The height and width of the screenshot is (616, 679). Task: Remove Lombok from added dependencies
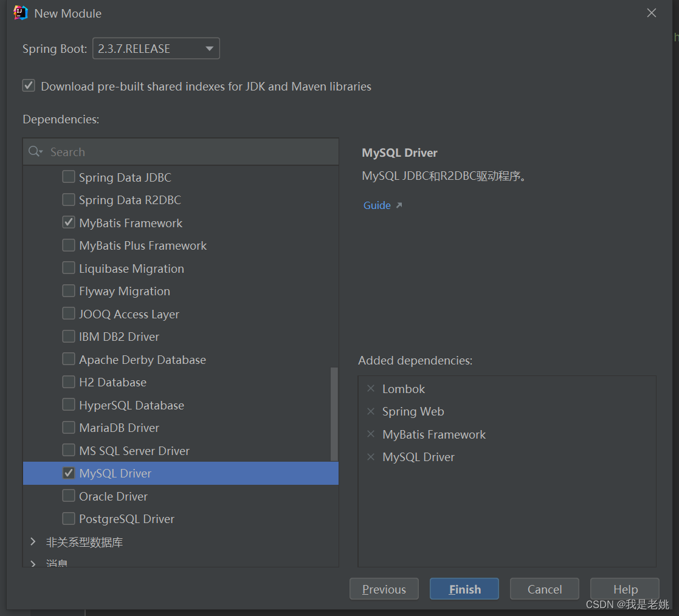pos(371,388)
